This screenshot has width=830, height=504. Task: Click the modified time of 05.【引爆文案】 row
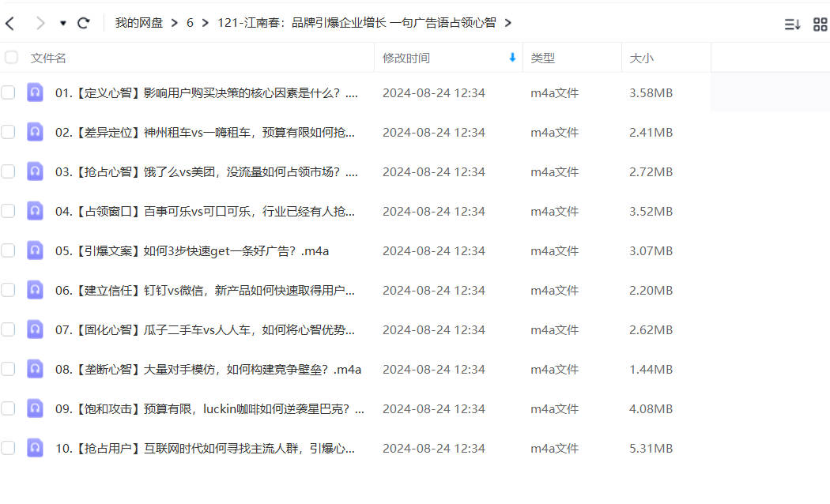tap(433, 250)
